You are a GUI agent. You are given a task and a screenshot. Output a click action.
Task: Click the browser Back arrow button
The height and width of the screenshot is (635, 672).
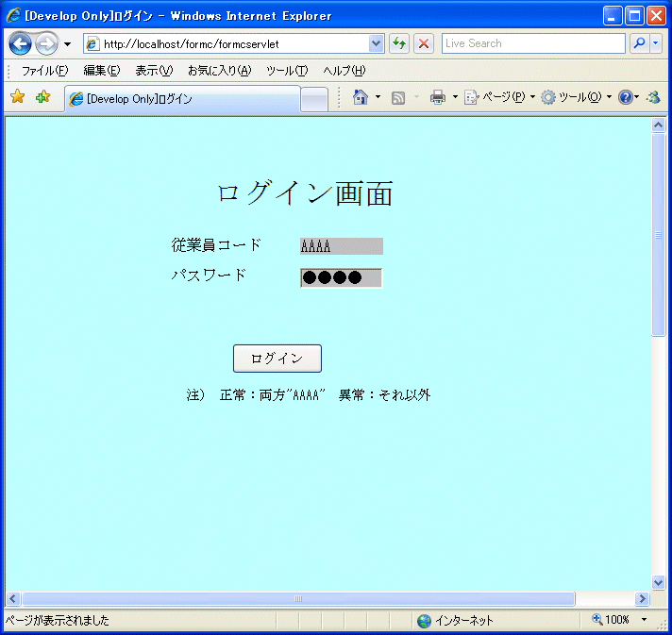click(21, 44)
